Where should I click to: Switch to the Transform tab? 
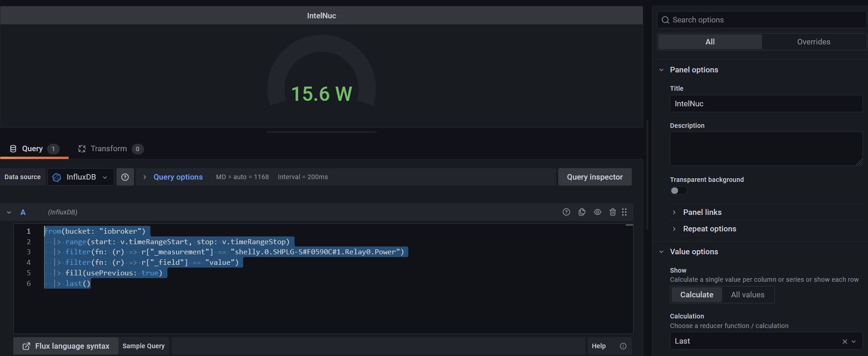109,148
